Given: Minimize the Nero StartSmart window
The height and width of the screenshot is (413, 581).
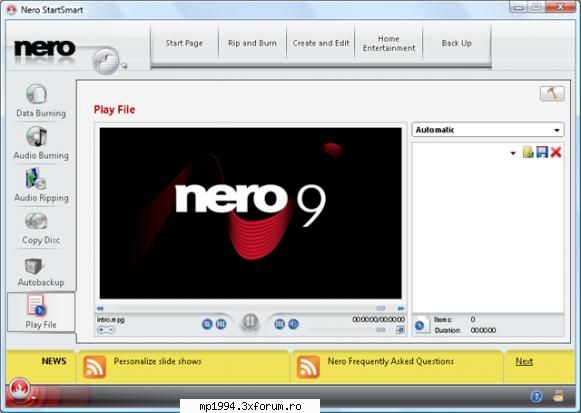Looking at the screenshot, I should tap(519, 7).
